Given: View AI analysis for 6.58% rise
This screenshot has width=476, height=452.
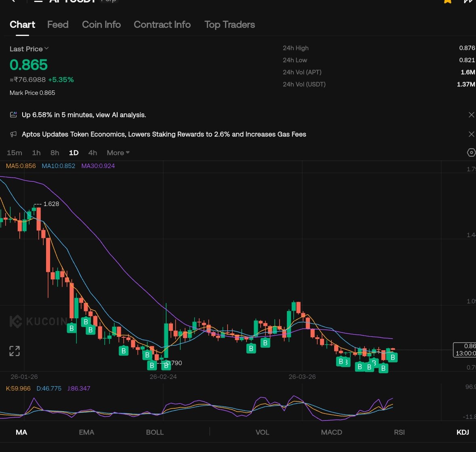Looking at the screenshot, I should pyautogui.click(x=84, y=115).
